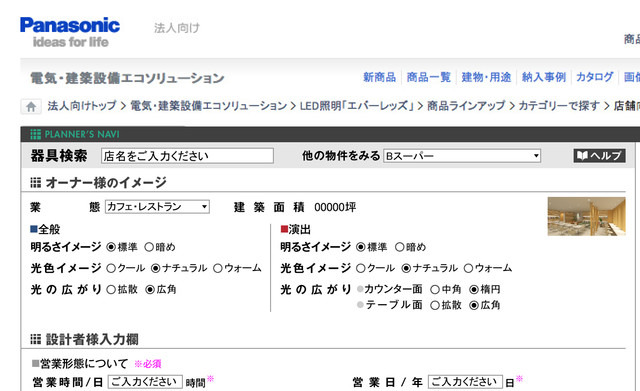Image resolution: width=640 pixels, height=391 pixels.
Task: Expand the 他の物件をみる Bスーパー dropdown
Action: (462, 156)
